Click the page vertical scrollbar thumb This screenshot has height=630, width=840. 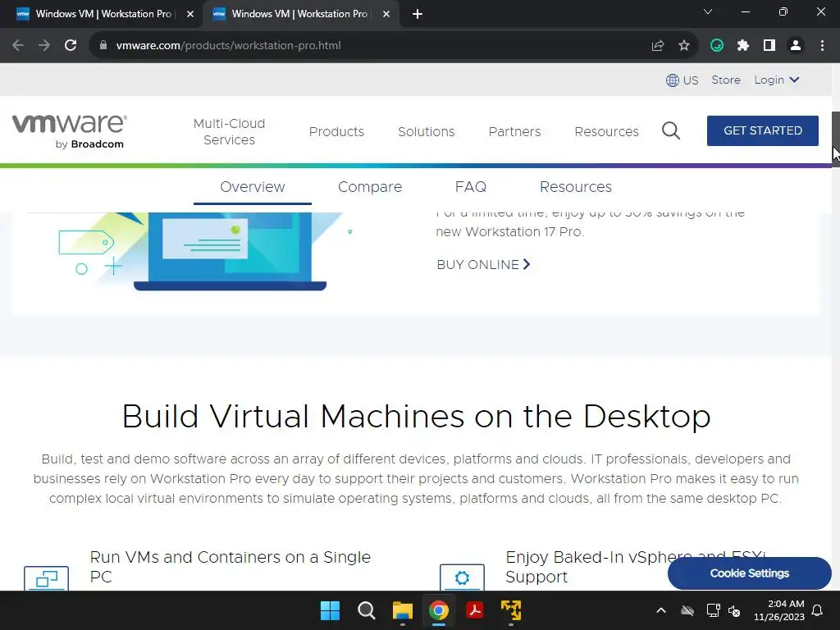click(836, 139)
